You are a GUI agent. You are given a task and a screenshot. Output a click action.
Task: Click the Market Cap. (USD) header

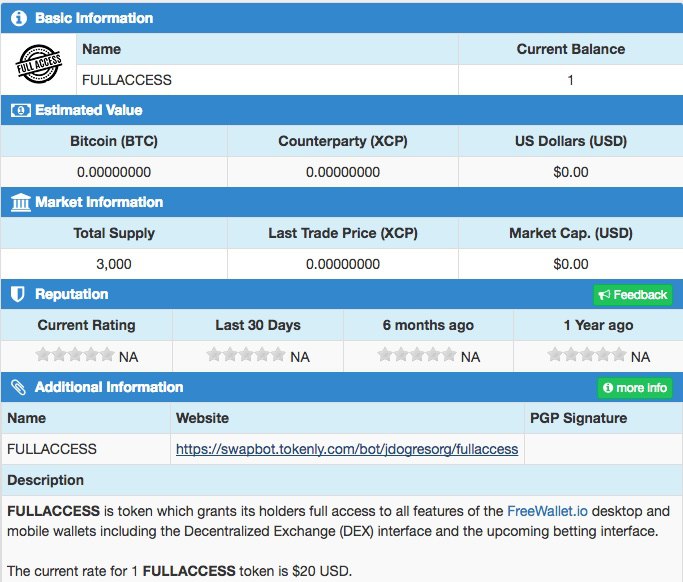(x=571, y=233)
